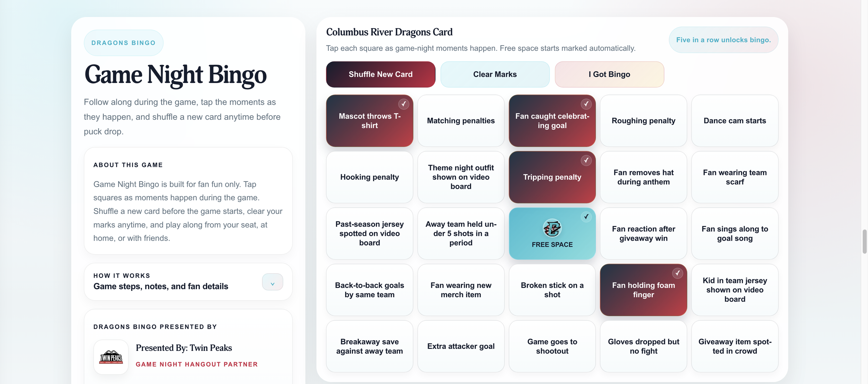Screen dimensions: 868x384
Task: Click checkmark on Fan caught celebrating goal
Action: point(586,104)
